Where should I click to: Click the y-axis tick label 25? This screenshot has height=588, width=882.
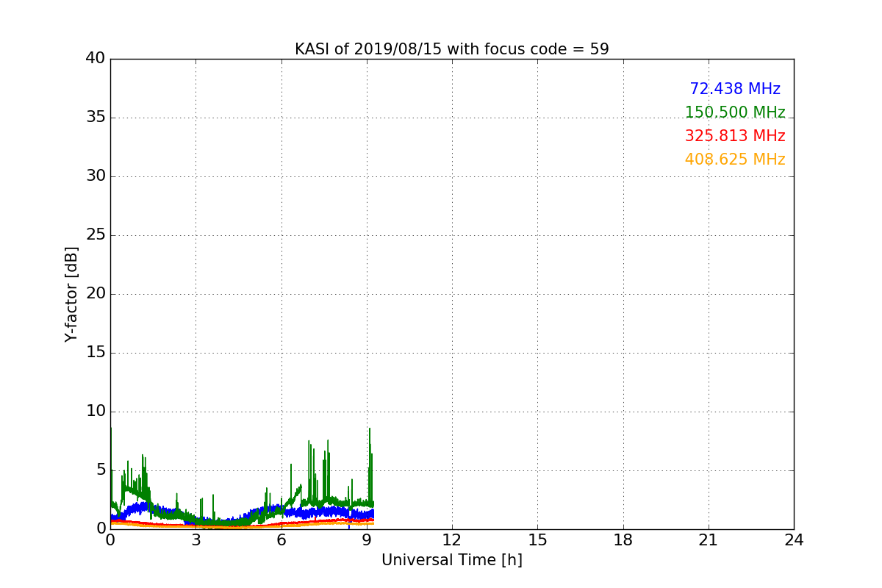point(96,235)
